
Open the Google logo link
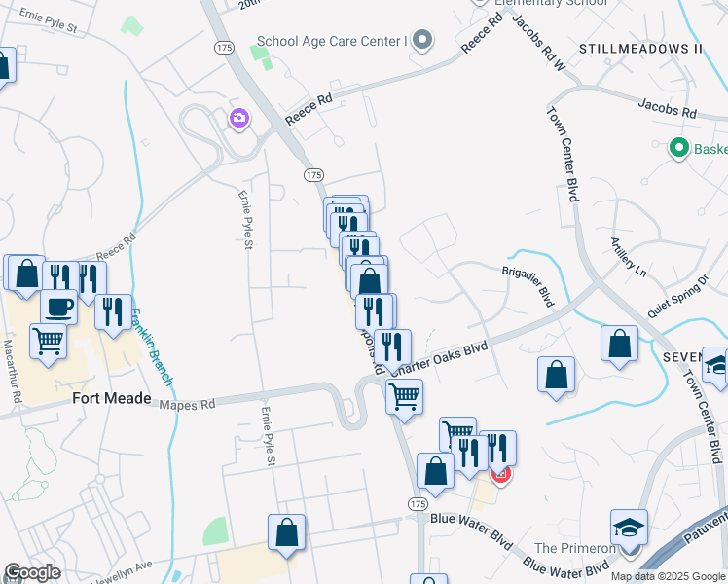pyautogui.click(x=32, y=572)
